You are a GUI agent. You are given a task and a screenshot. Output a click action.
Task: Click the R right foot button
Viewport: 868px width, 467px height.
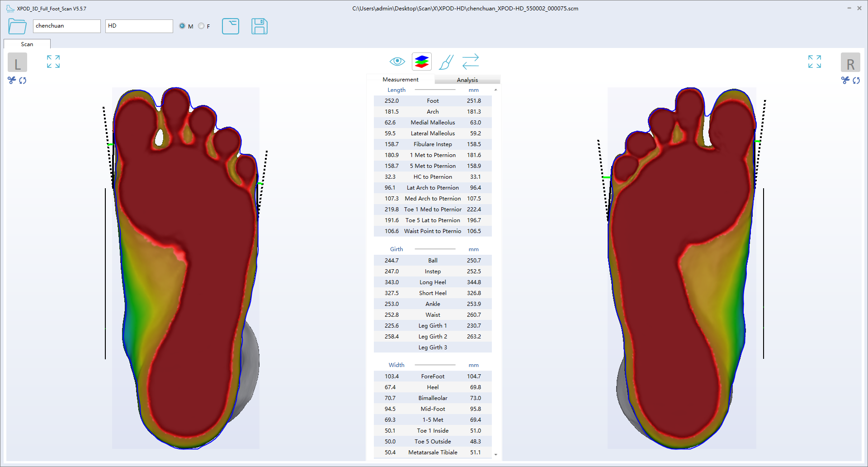(850, 62)
